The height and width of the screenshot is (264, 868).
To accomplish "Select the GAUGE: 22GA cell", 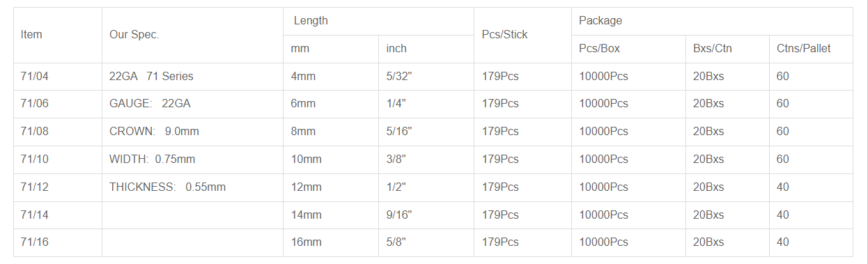I will tap(192, 104).
